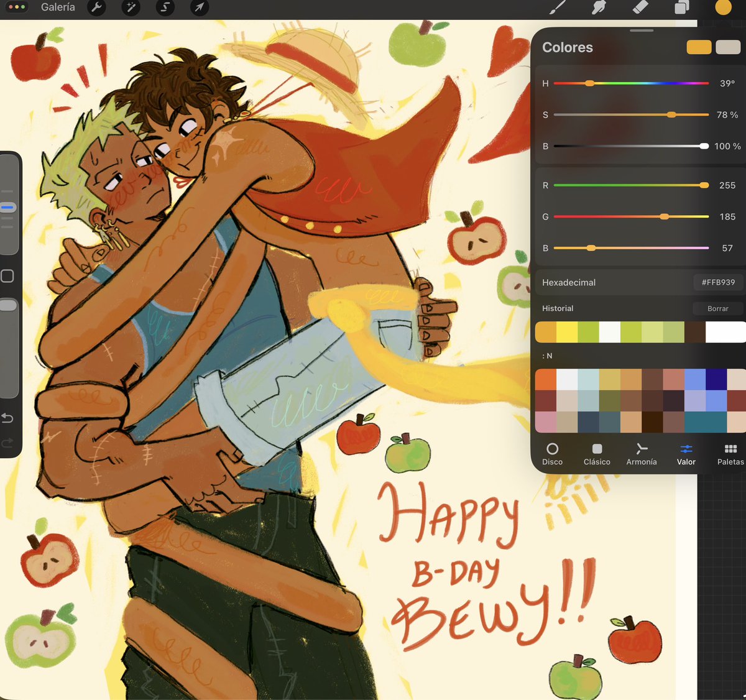Screen dimensions: 746x700
Task: Open the Layers panel icon
Action: (682, 7)
